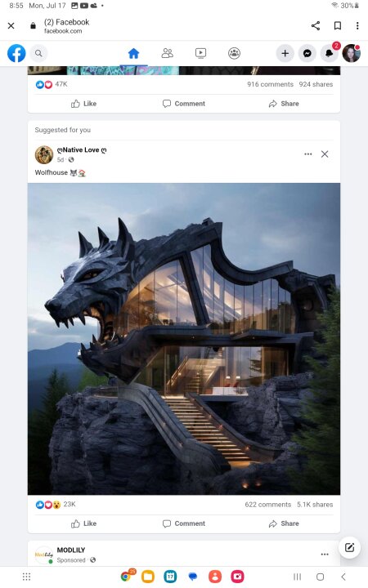Tap the floating compose edit button

(x=350, y=547)
